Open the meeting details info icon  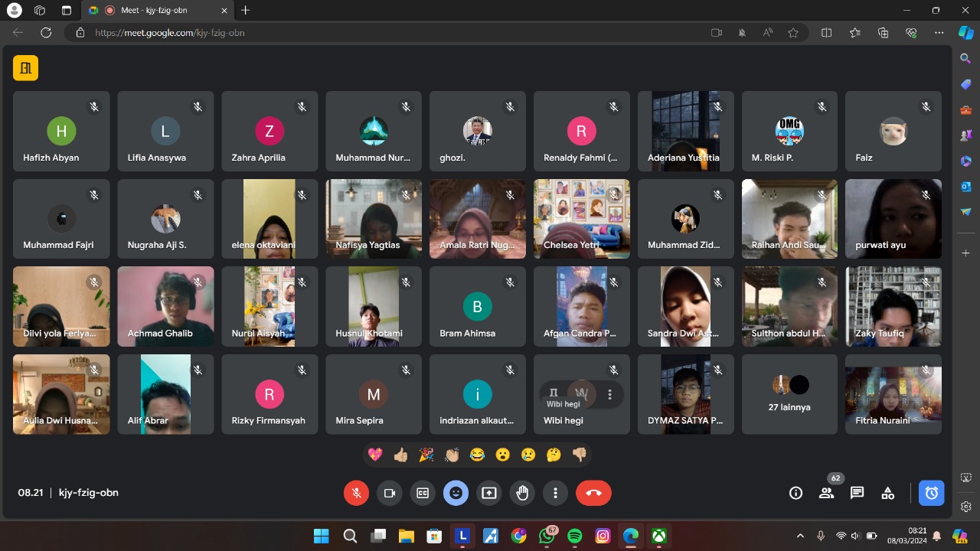point(795,493)
